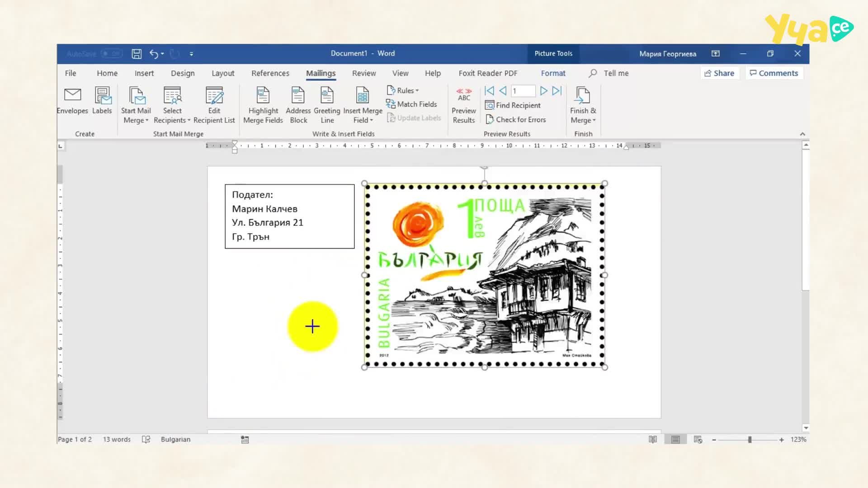Click the vertical scrollbar down arrow

point(806,427)
